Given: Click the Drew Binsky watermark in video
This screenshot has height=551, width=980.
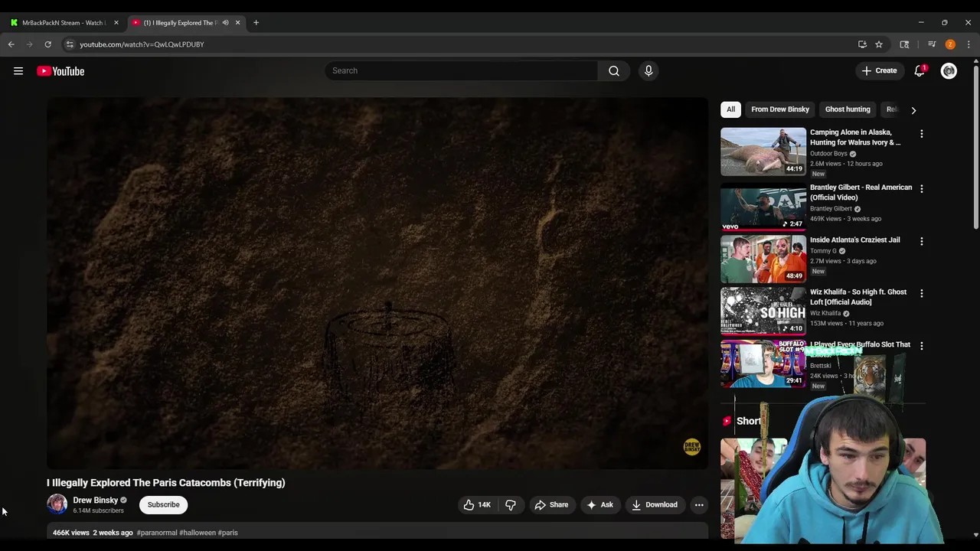Looking at the screenshot, I should click(692, 447).
